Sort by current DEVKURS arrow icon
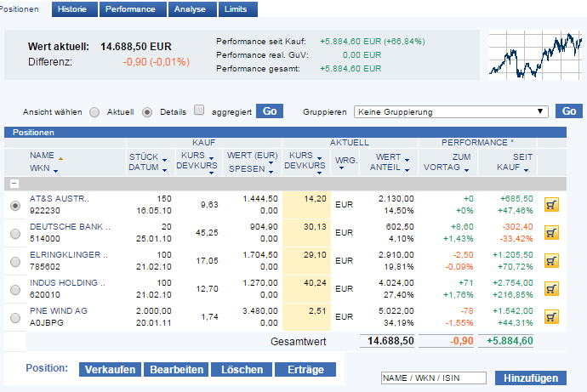Image resolution: width=587 pixels, height=392 pixels. [319, 173]
